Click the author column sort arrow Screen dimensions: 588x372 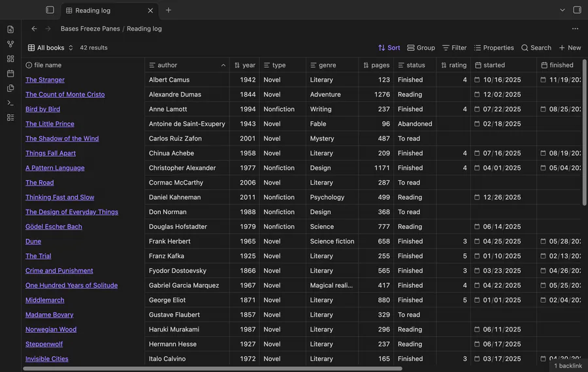click(223, 65)
